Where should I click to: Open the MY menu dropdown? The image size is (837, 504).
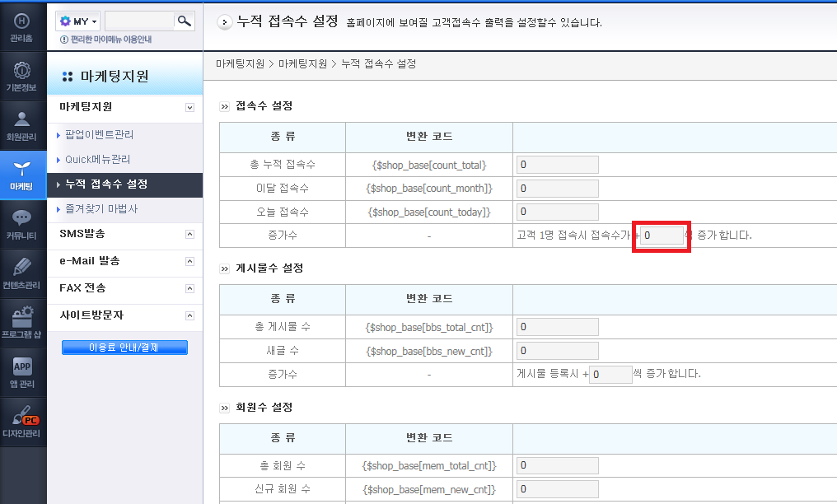click(78, 21)
